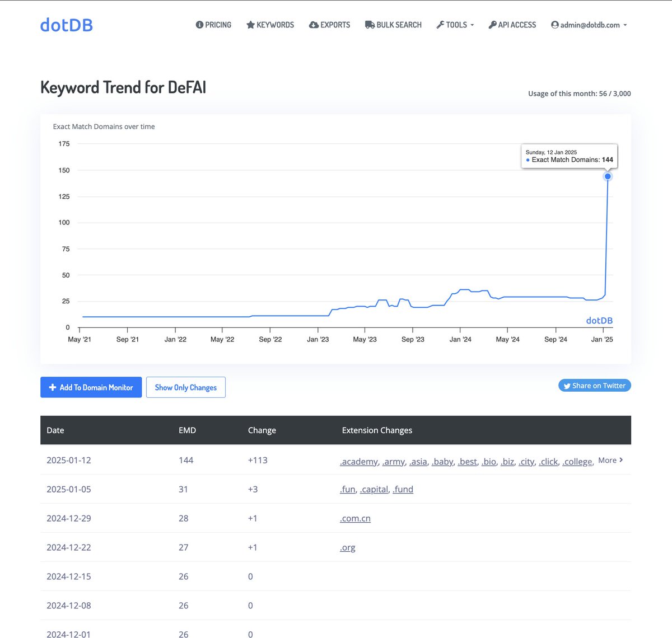Screen dimensions: 672x638
Task: Open the BULK SEARCH menu item
Action: point(394,25)
